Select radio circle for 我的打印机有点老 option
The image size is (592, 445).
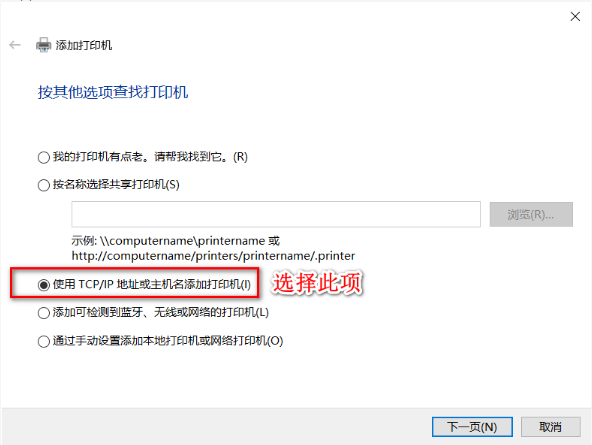pos(44,157)
